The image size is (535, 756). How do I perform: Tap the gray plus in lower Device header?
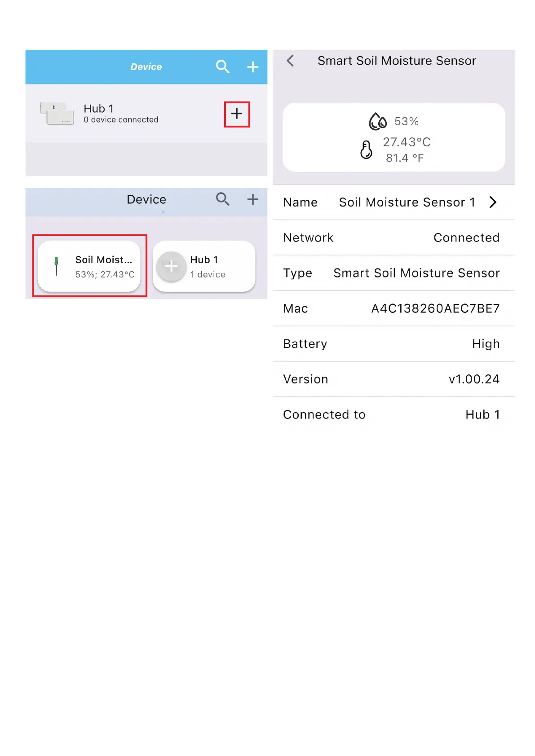coord(252,199)
